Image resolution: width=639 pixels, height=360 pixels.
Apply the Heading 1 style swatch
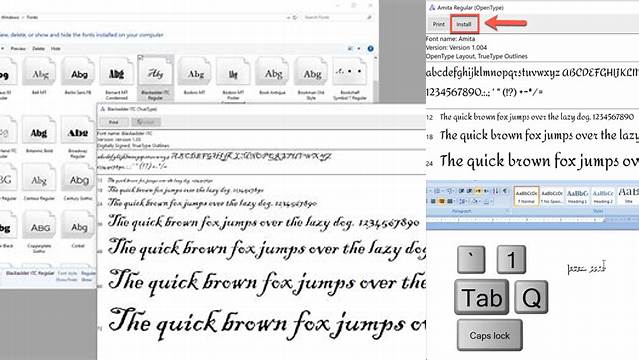(x=577, y=196)
